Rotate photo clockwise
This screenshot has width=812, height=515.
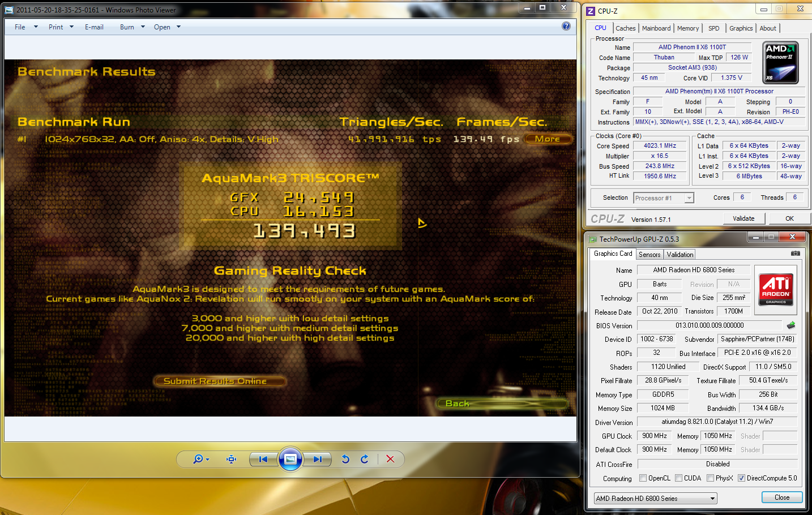pos(365,459)
